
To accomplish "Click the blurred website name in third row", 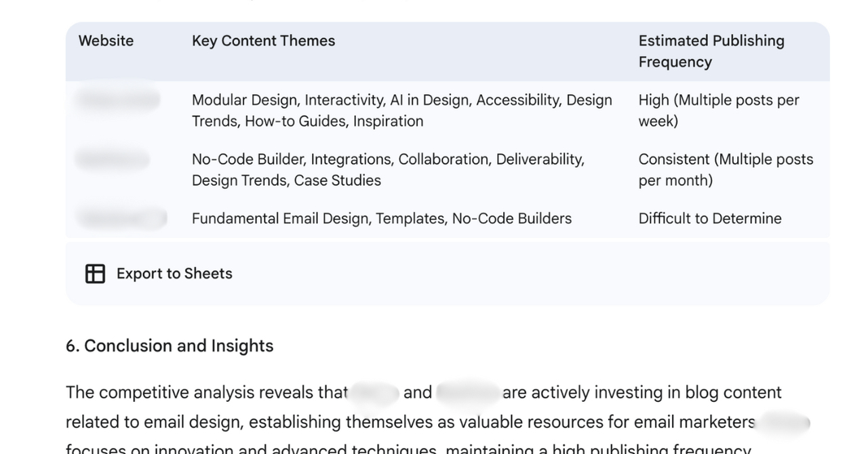I will pyautogui.click(x=122, y=218).
